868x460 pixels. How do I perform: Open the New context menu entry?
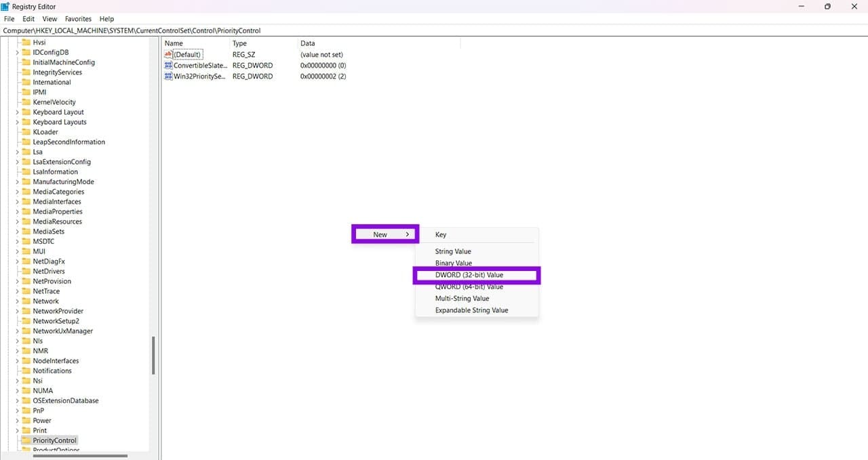pos(385,234)
